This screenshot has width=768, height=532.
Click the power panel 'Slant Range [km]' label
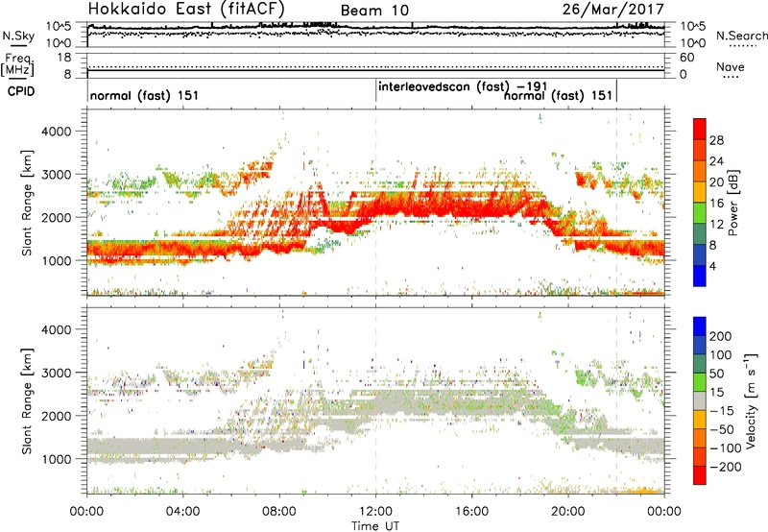(x=27, y=203)
